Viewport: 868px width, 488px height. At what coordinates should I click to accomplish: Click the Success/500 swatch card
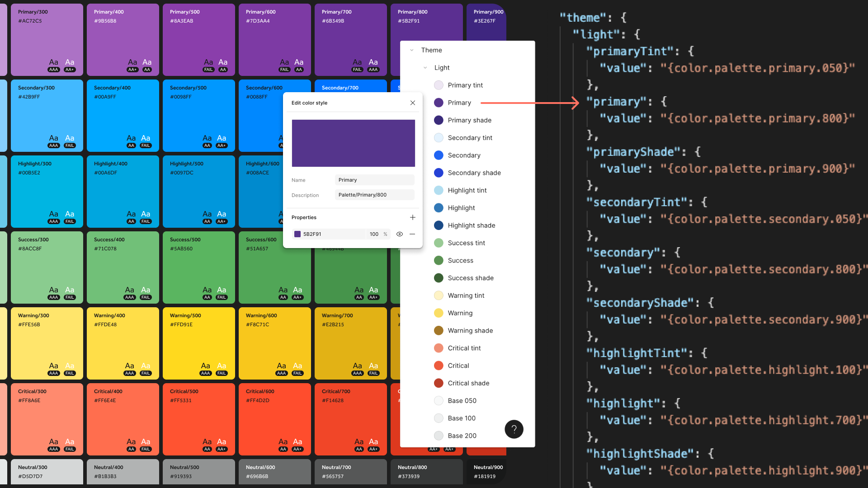point(199,267)
